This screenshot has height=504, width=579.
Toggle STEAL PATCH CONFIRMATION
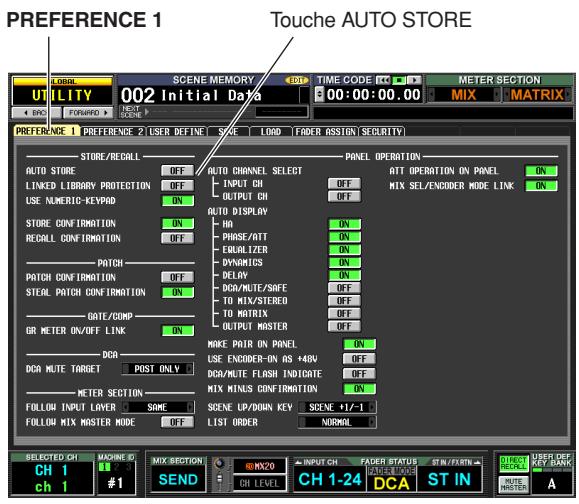[177, 292]
